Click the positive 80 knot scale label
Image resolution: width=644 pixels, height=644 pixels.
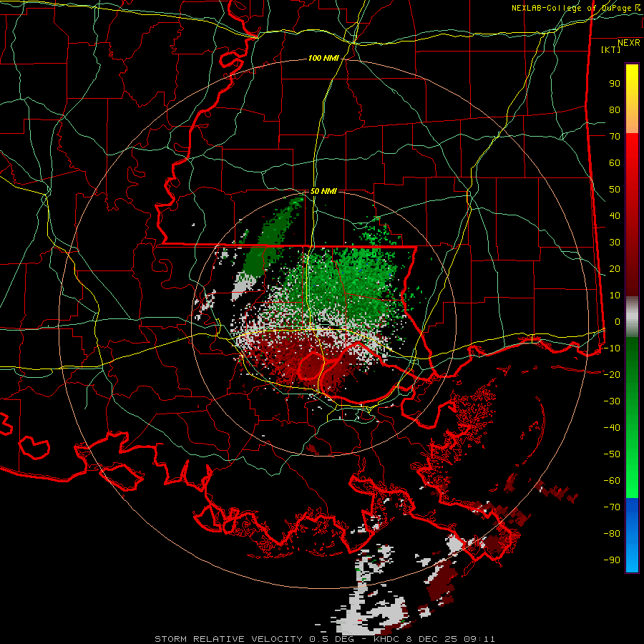coord(615,110)
